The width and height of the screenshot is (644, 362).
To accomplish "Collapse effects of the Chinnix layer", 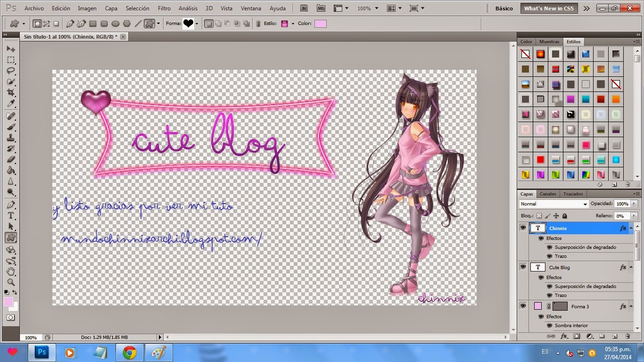I will [x=631, y=228].
